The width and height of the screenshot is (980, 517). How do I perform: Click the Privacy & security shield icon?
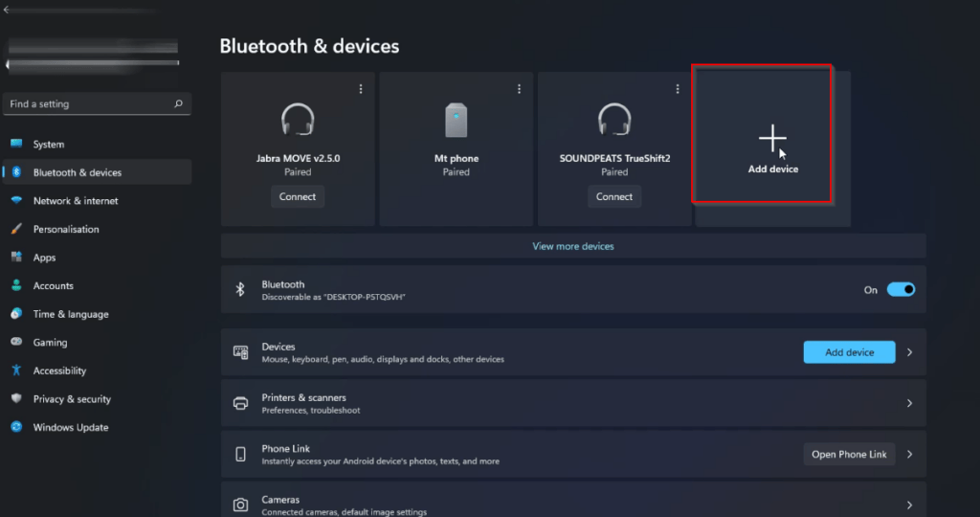pos(16,398)
